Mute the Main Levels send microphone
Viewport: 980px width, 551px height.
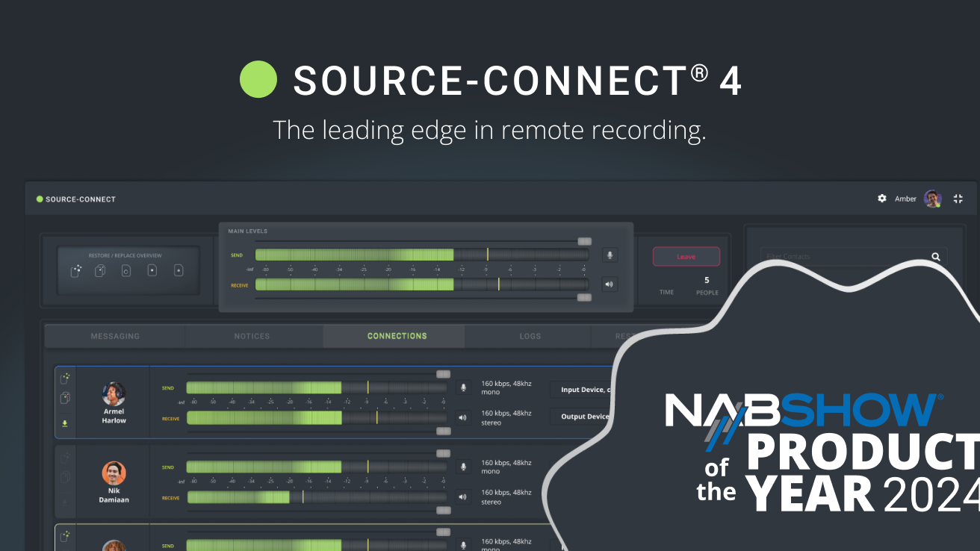610,255
